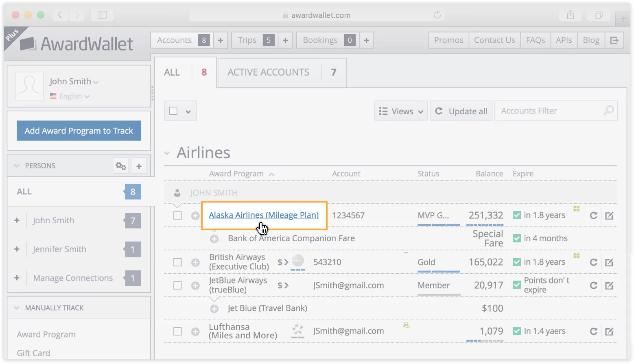Image resolution: width=634 pixels, height=364 pixels.
Task: Open Alaska Airlines calendar expiry icon
Action: point(576,209)
